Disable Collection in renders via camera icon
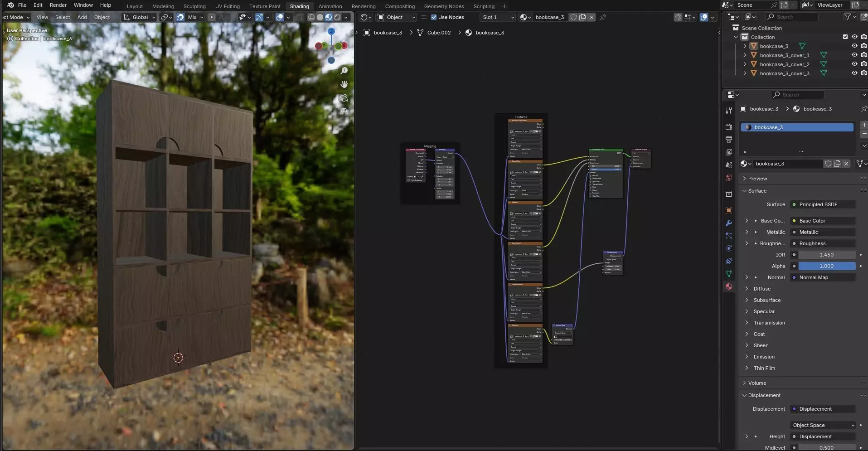The width and height of the screenshot is (868, 451). 864,37
